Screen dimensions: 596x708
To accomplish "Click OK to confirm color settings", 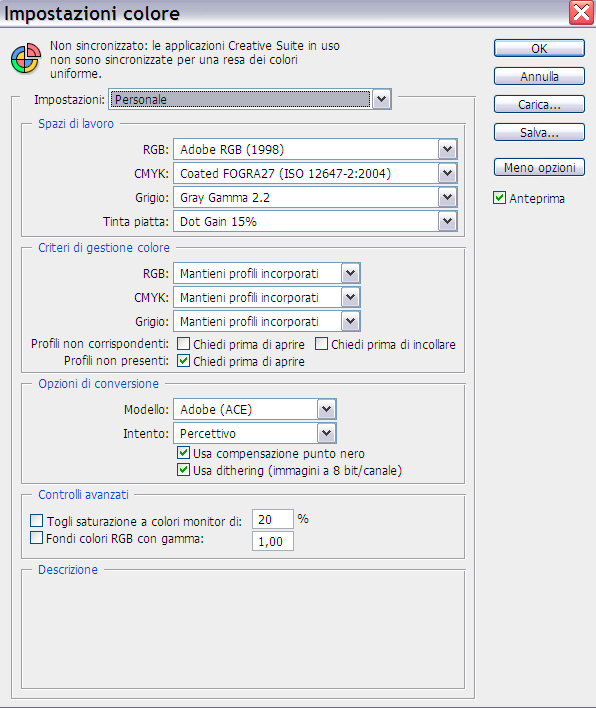I will [539, 48].
